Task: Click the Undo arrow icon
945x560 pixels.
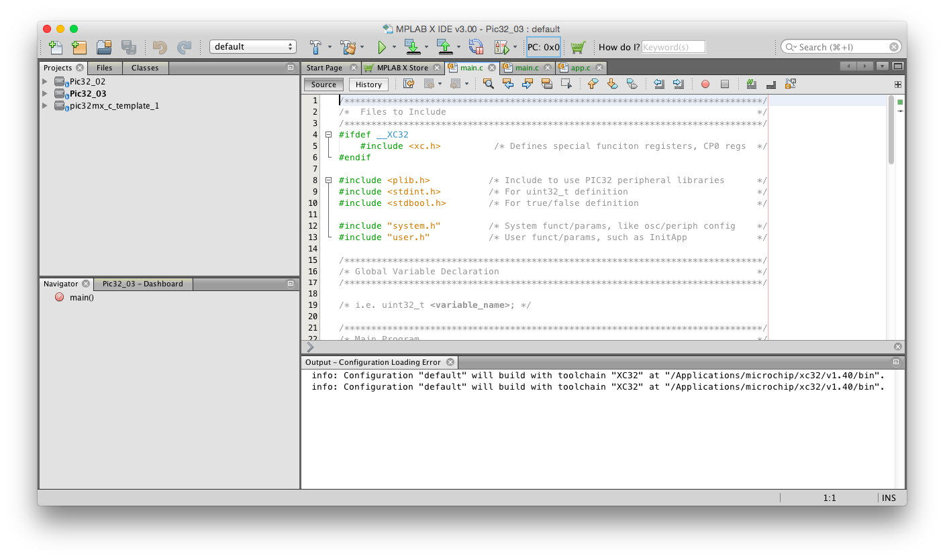Action: 160,47
